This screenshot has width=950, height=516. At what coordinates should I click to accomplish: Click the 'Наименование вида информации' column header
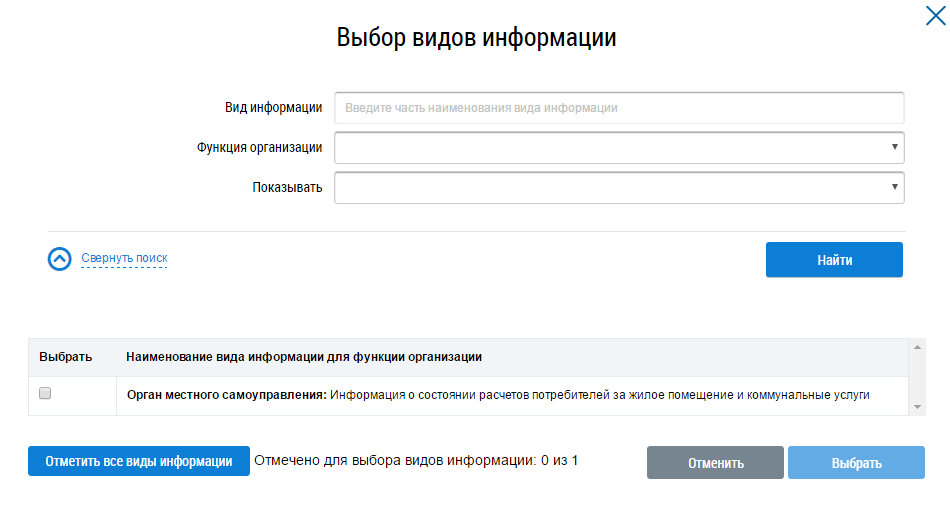click(304, 356)
